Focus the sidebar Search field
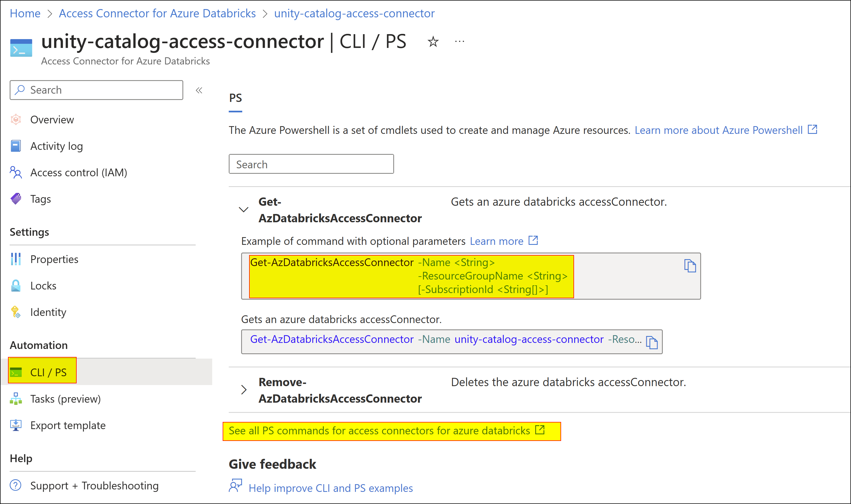The height and width of the screenshot is (504, 851). (96, 90)
